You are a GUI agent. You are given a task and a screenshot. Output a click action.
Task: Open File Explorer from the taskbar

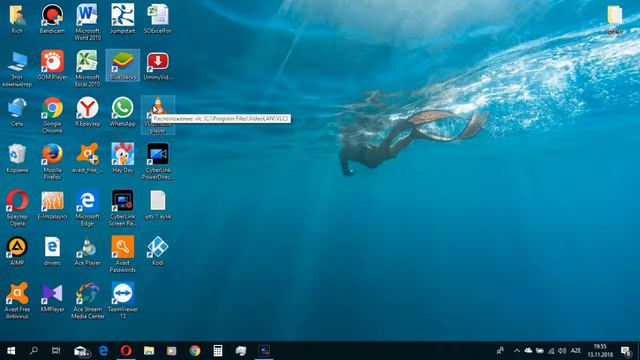click(149, 351)
